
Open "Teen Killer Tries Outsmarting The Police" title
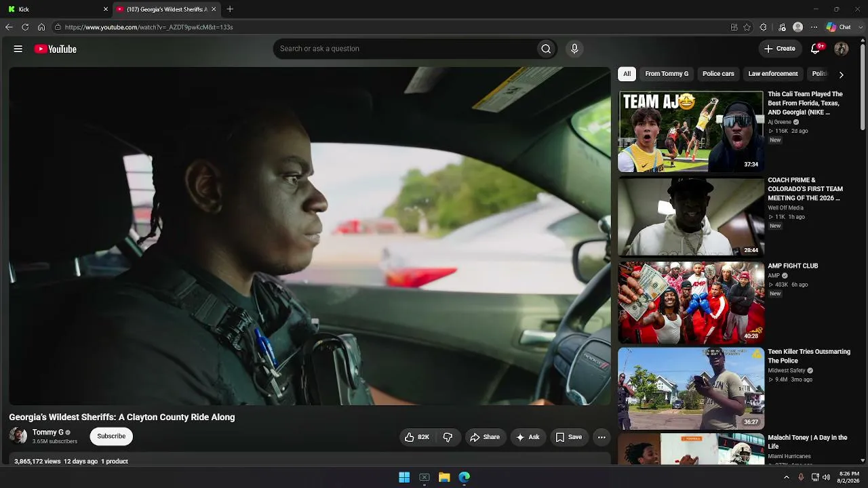(x=809, y=356)
